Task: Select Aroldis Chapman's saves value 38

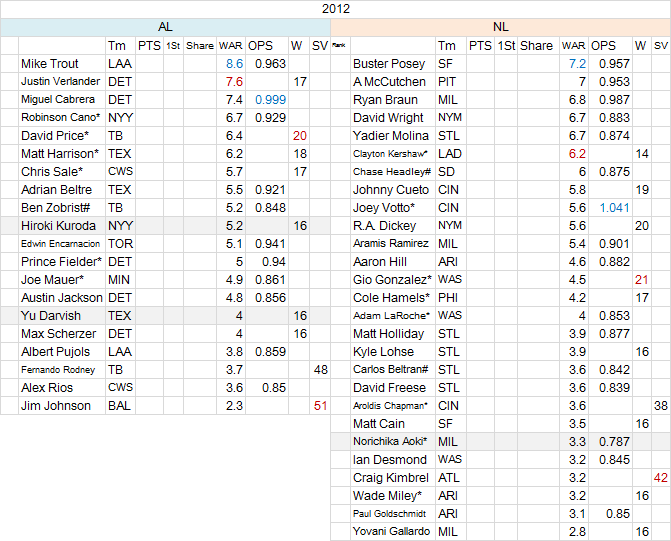Action: coord(661,405)
